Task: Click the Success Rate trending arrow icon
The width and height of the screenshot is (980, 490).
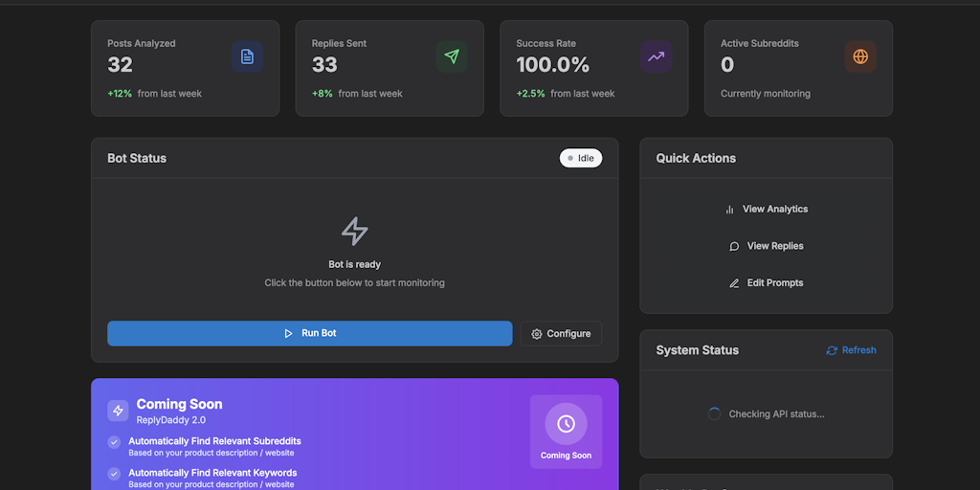Action: [656, 56]
